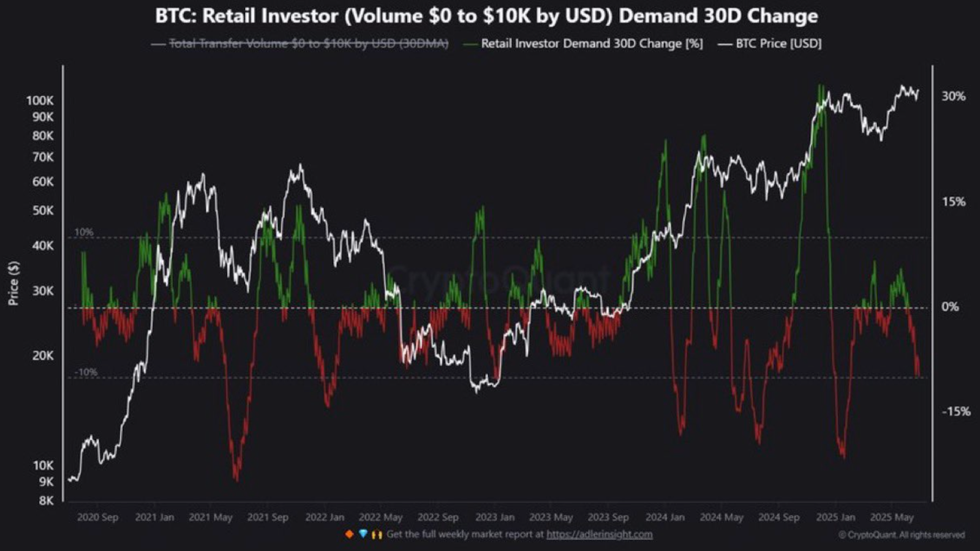Click the 2024 Sep x-axis label
Viewport: 980px width, 551px height.
click(x=778, y=517)
